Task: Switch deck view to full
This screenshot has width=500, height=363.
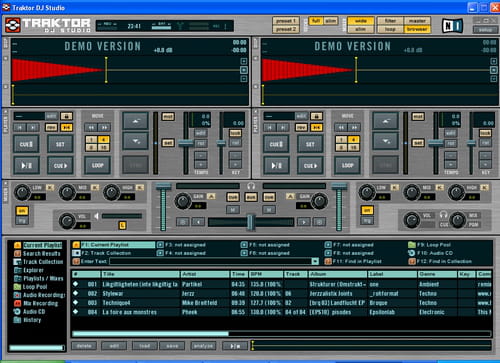Action: pos(315,21)
